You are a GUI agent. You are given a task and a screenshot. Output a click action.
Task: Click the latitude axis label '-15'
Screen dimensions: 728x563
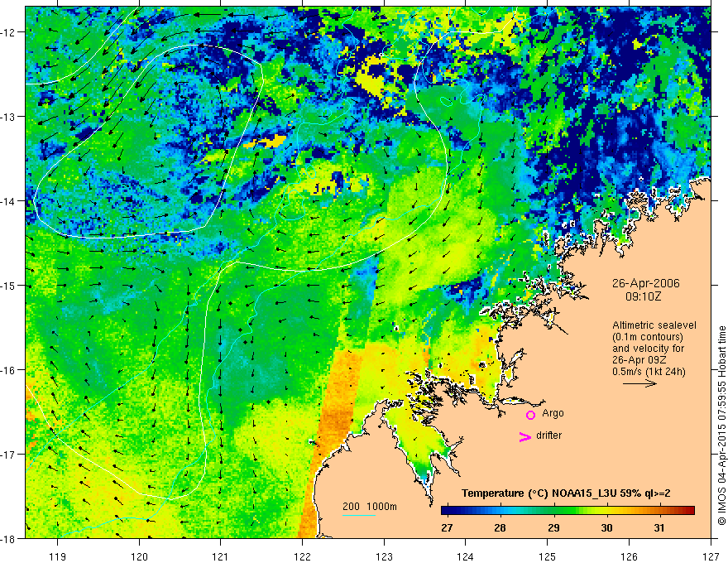[x=9, y=286]
